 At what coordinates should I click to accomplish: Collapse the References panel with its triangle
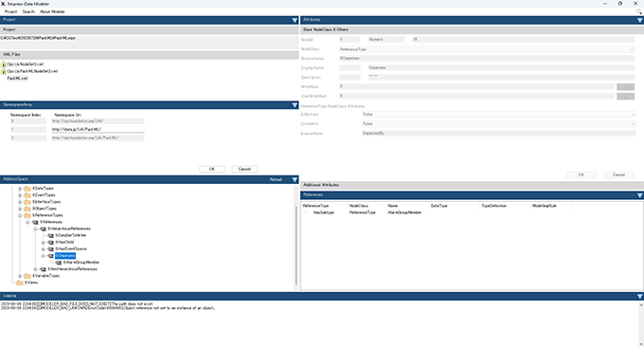coord(639,195)
